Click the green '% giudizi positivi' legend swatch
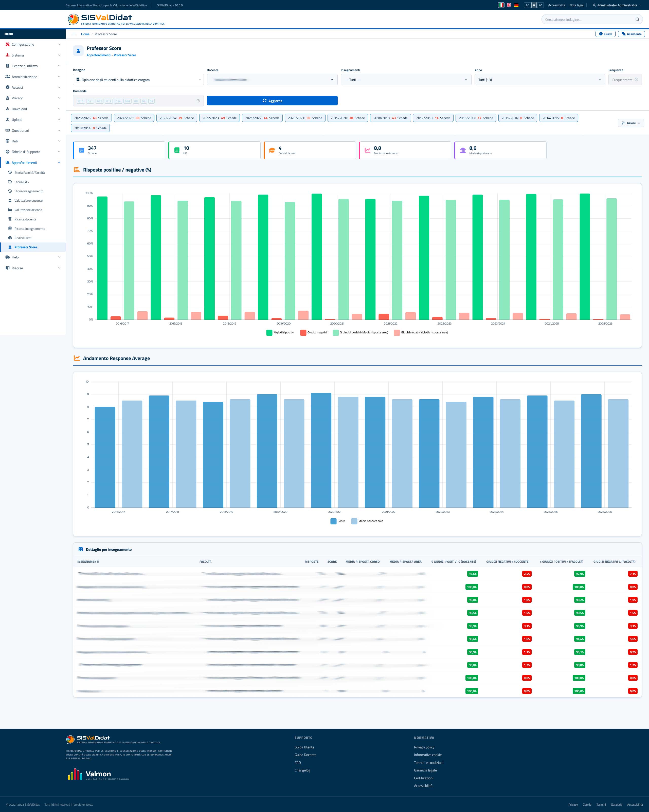The height and width of the screenshot is (812, 649). pyautogui.click(x=269, y=333)
